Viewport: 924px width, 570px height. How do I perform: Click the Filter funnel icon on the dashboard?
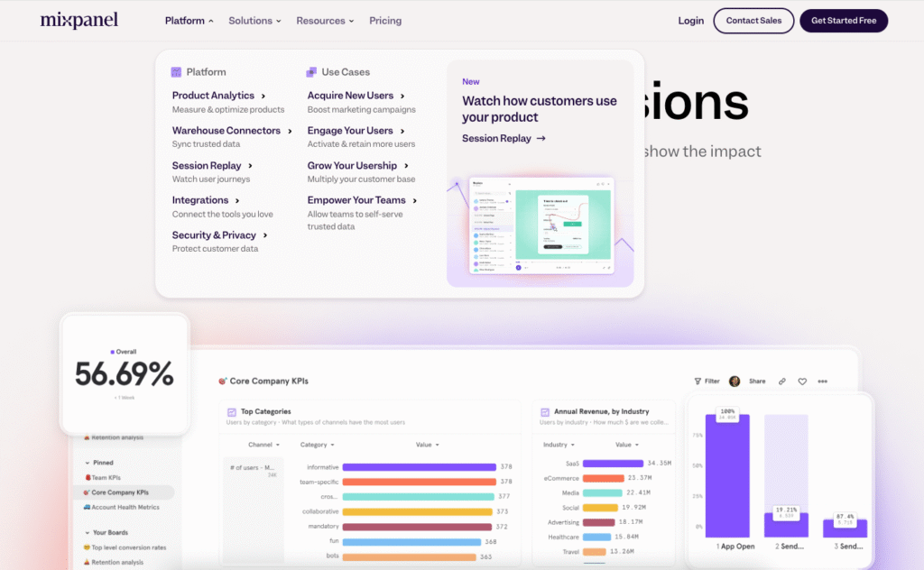point(698,381)
